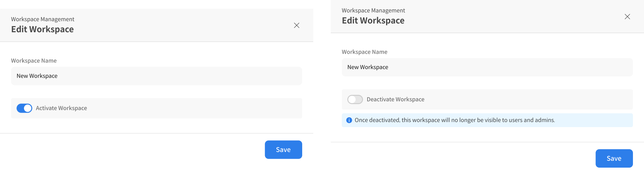
Task: Click empty area of the Activate Workspace row
Action: [197, 108]
